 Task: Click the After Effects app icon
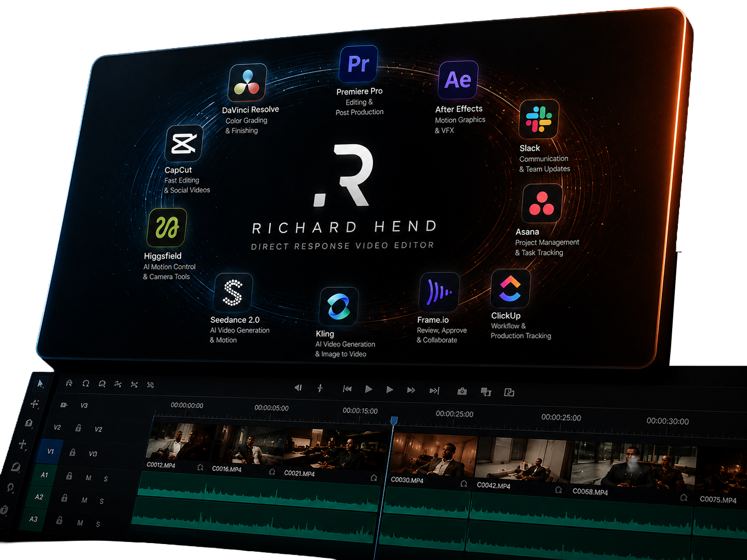[x=458, y=80]
